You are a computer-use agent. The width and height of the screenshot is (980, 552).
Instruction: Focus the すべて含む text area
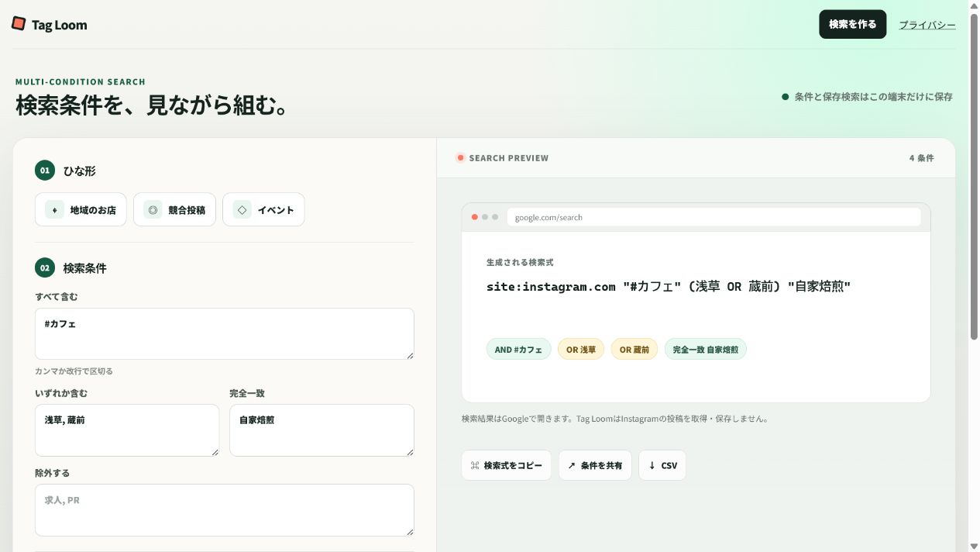click(225, 333)
